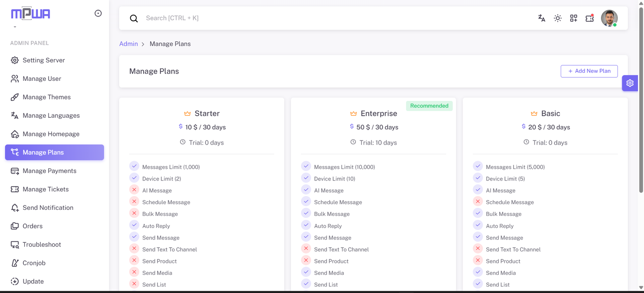Toggle light/dark theme sun icon

[557, 18]
